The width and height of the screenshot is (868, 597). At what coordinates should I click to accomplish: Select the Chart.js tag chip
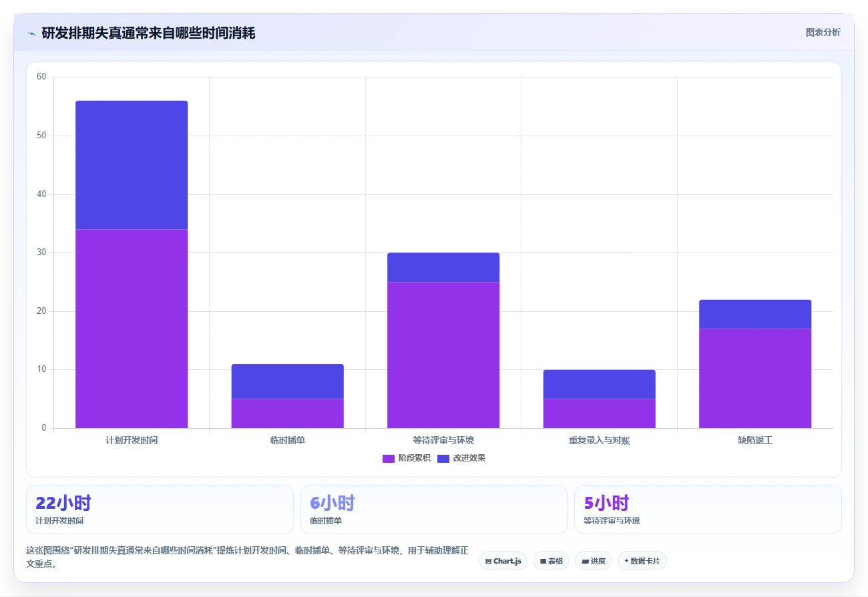[x=503, y=561]
